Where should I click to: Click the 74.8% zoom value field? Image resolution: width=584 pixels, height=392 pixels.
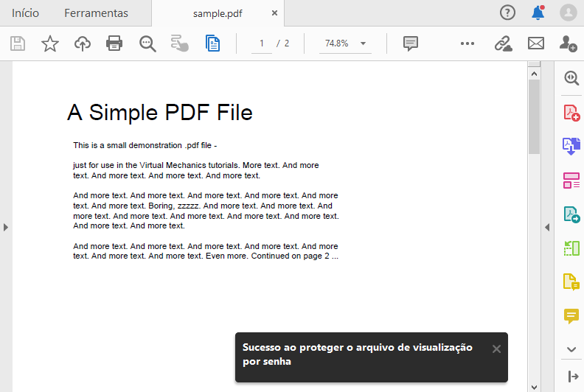pyautogui.click(x=337, y=43)
